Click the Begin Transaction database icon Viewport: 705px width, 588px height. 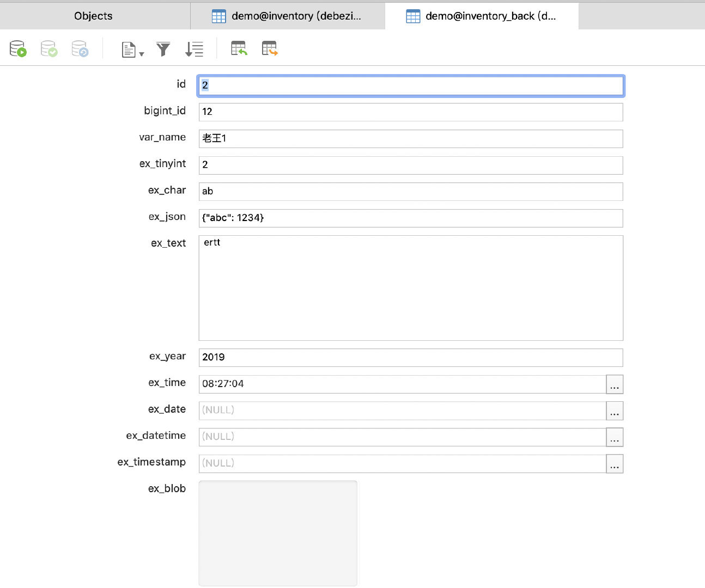click(x=18, y=49)
